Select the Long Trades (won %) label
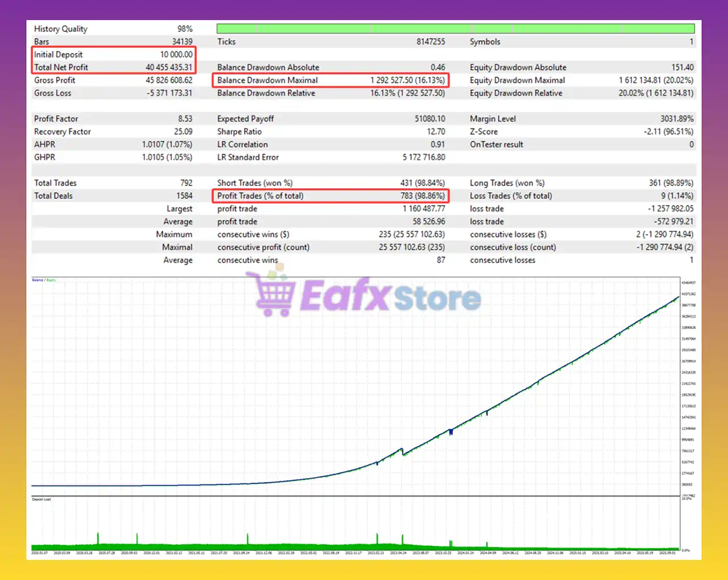Viewport: 728px width, 580px height. click(x=507, y=183)
